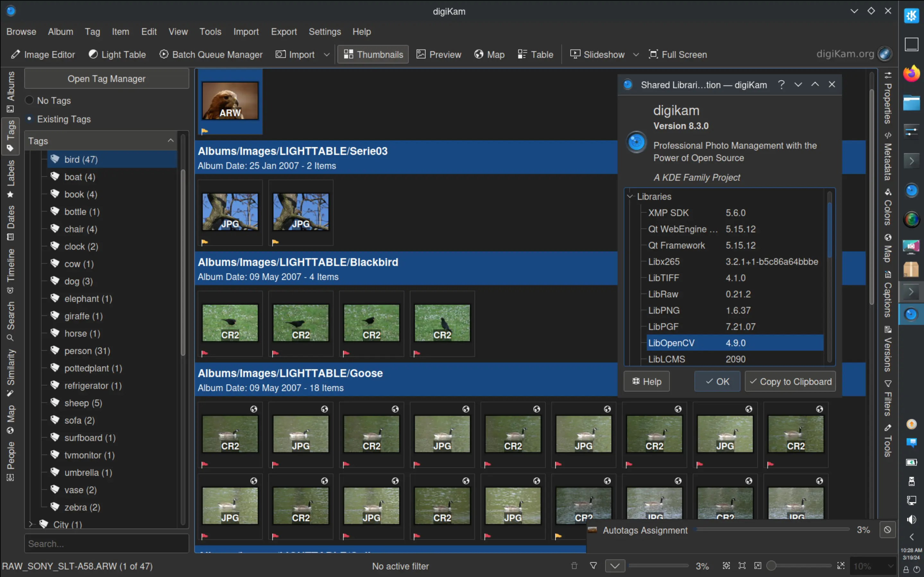The width and height of the screenshot is (924, 577).
Task: Open the Light Table
Action: 117,54
